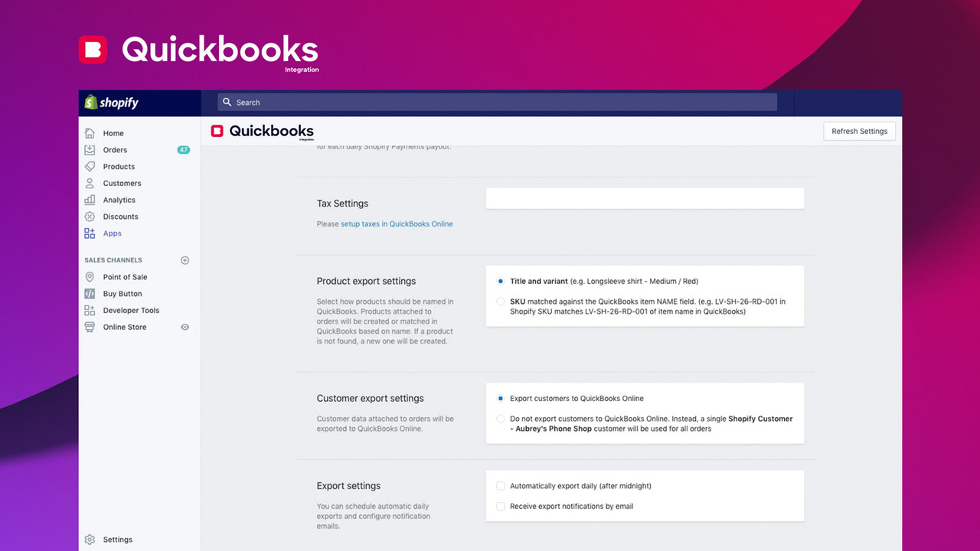The image size is (980, 551).
Task: Click the Refresh Settings button
Action: (859, 131)
